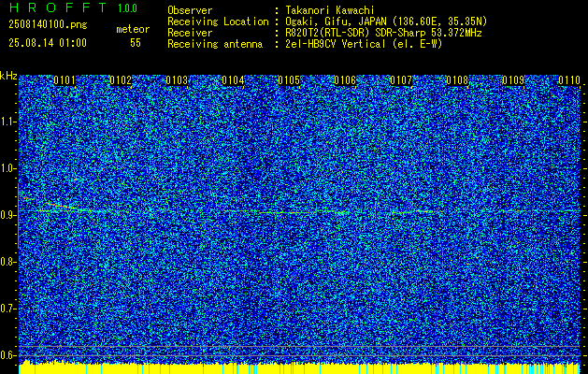The image size is (588, 374).
Task: Click the R820T2(RTL-SDR) SDR-Sharp receiver value
Action: 383,33
